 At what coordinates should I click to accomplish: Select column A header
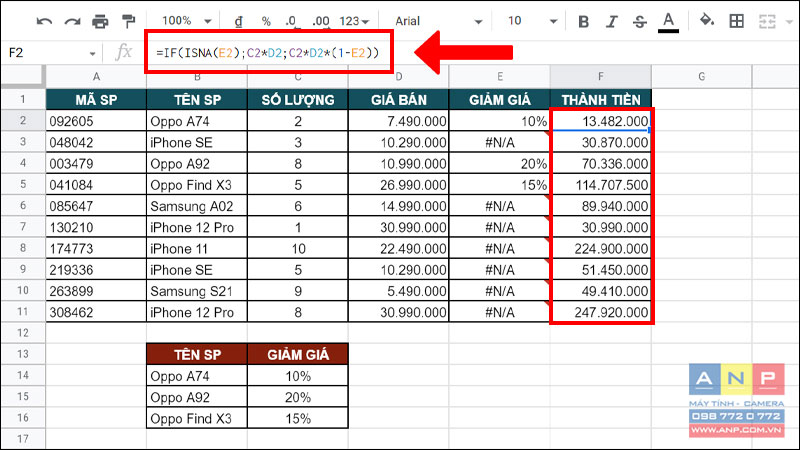click(x=96, y=77)
